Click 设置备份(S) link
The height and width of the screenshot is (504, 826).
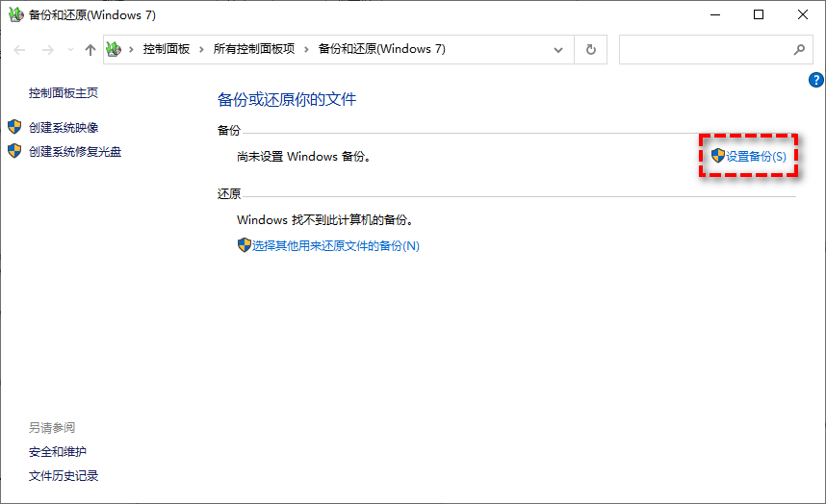(756, 156)
